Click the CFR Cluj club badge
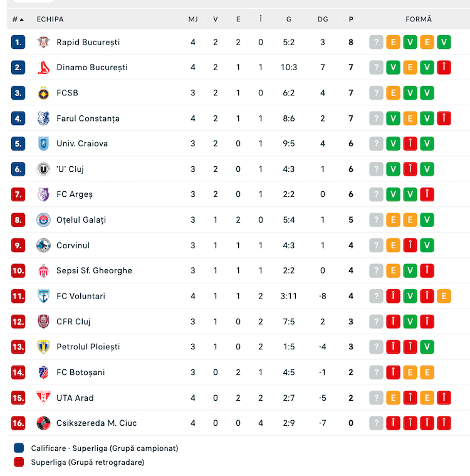This screenshot has width=470, height=476. click(43, 322)
